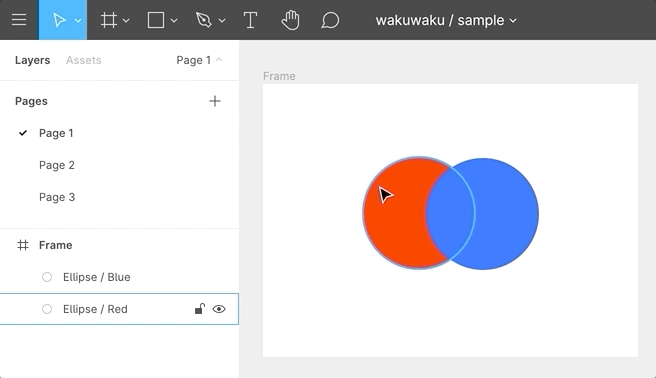Switch to the Layers tab
This screenshot has width=656, height=378.
coord(32,60)
